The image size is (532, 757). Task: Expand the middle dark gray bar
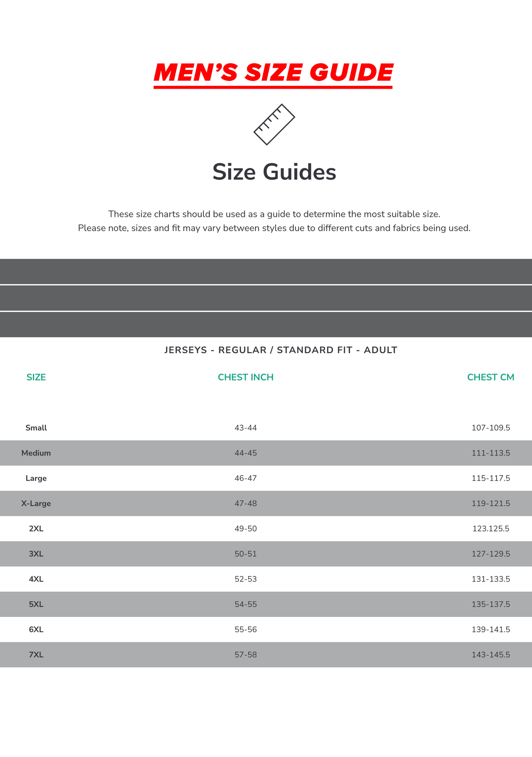click(266, 298)
